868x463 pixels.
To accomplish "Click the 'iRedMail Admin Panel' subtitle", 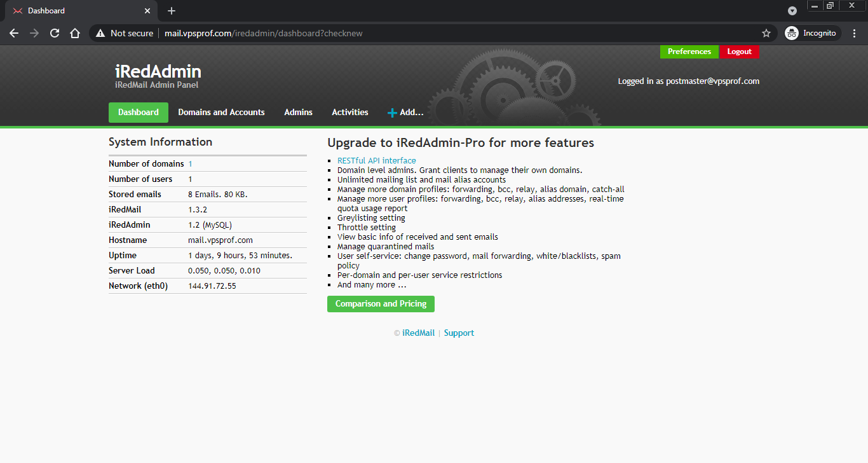I will 156,85.
